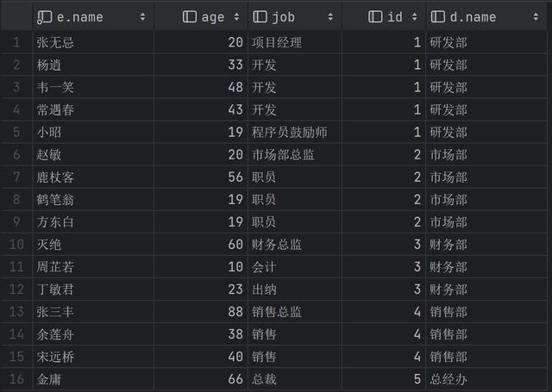
Task: Select the e.name header label
Action: point(80,17)
